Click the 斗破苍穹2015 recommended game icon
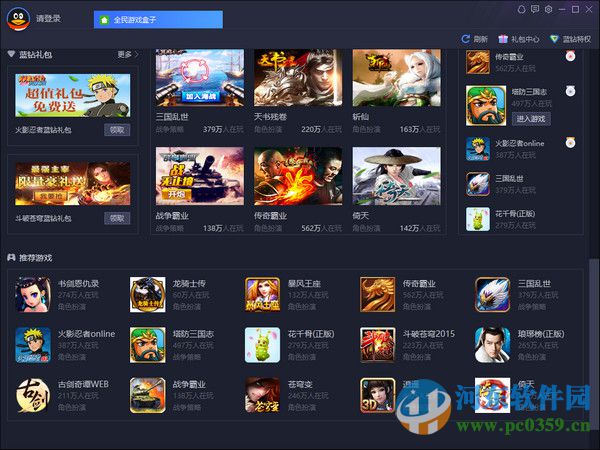 377,345
